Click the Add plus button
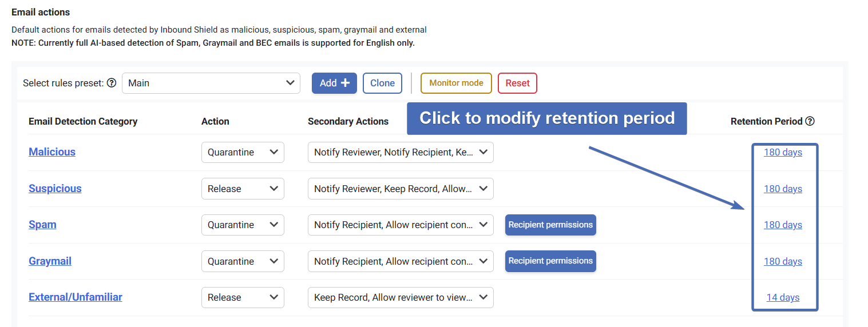868x327 pixels. [334, 83]
